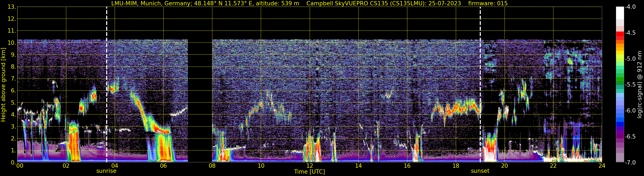Click the sunset dashed vertical line marker
The width and height of the screenshot is (644, 176).
click(480, 85)
